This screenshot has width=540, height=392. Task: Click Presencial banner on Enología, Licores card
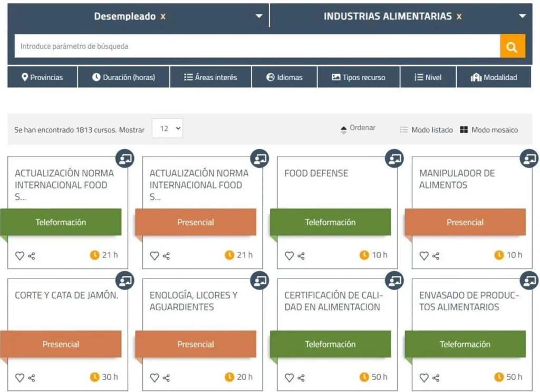tap(196, 344)
